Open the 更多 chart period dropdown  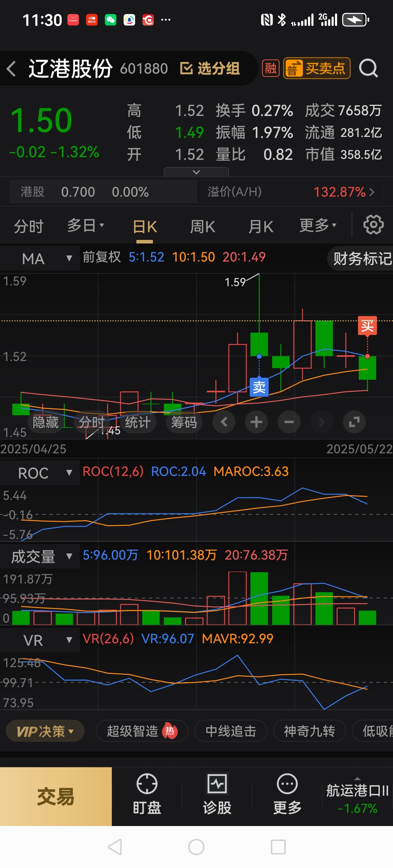(318, 225)
